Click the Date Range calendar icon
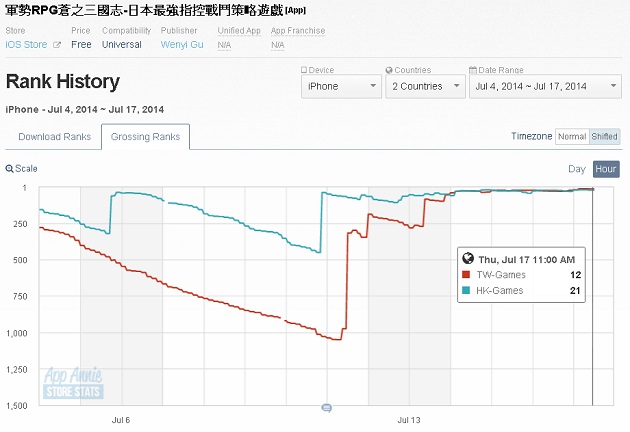Viewport: 630px width, 432px height. [x=473, y=70]
